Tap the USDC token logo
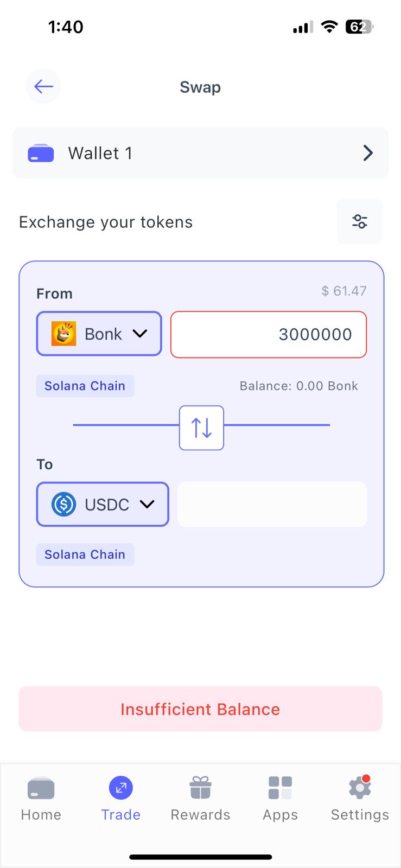This screenshot has width=401, height=868. point(63,504)
